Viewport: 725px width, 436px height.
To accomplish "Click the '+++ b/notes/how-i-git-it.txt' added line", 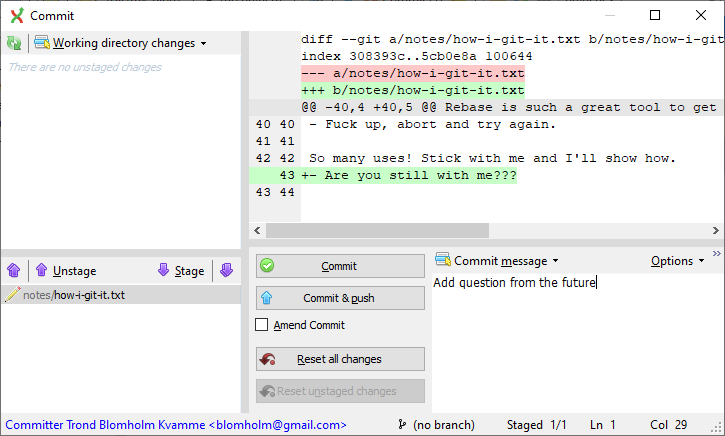I will point(412,90).
